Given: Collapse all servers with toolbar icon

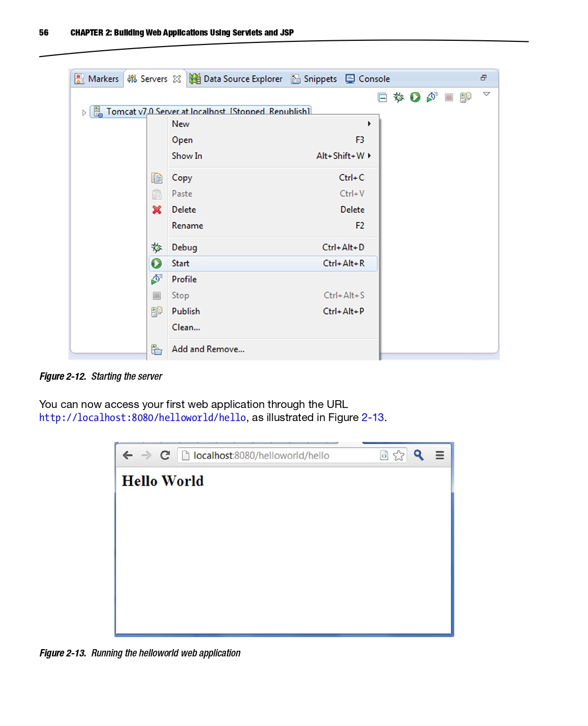Looking at the screenshot, I should (x=382, y=97).
